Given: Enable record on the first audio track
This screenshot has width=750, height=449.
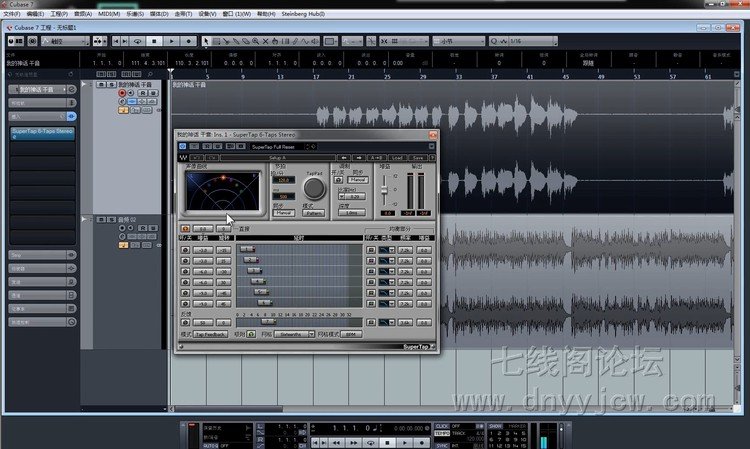Looking at the screenshot, I should coord(122,93).
